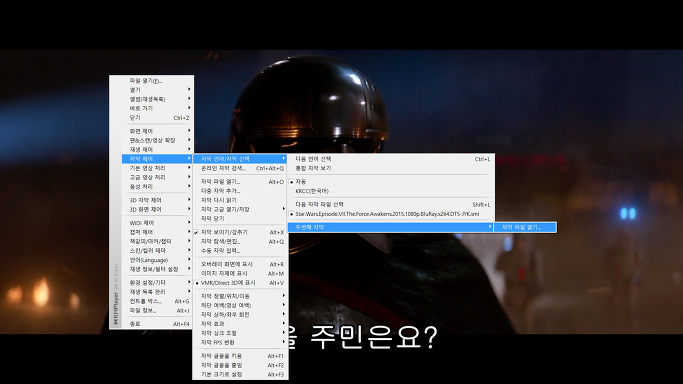Open '자막 싱크 조절' submenu

point(240,333)
